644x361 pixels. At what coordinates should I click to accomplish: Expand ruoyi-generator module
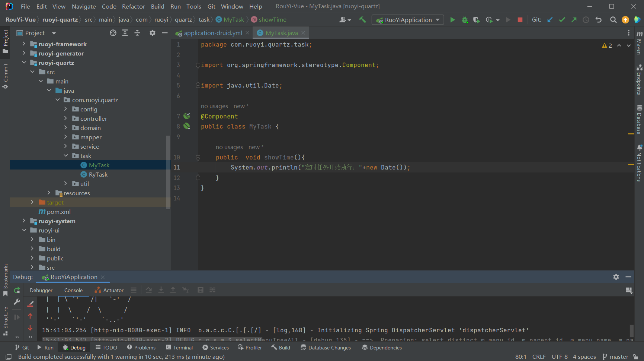(24, 53)
